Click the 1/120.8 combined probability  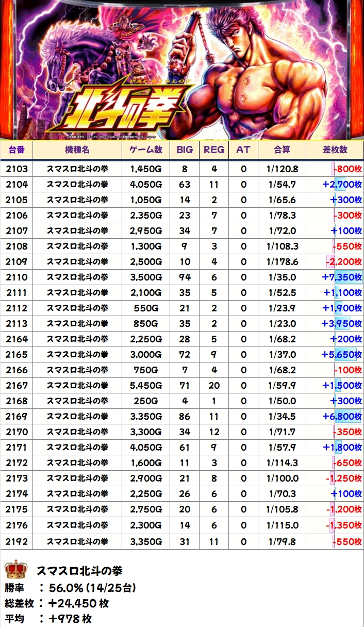[x=282, y=169]
